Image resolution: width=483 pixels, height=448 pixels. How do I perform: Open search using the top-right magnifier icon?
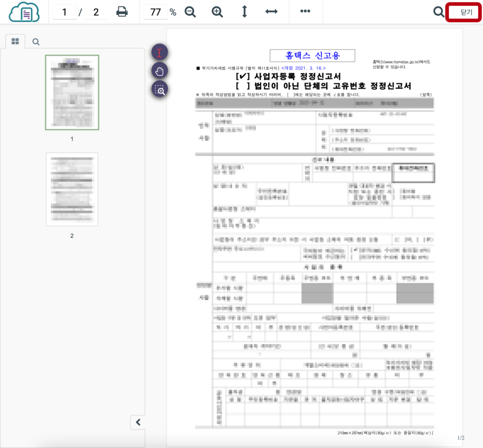point(439,12)
